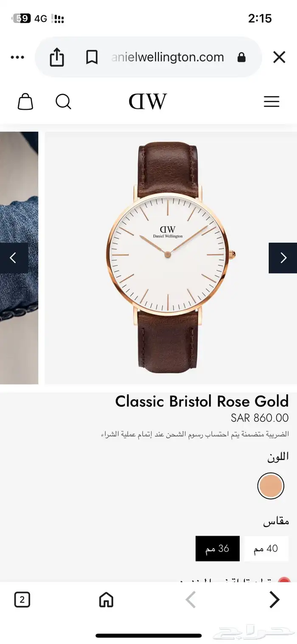The height and width of the screenshot is (644, 297).
Task: Open the tabs counter showing 2
Action: [22, 600]
